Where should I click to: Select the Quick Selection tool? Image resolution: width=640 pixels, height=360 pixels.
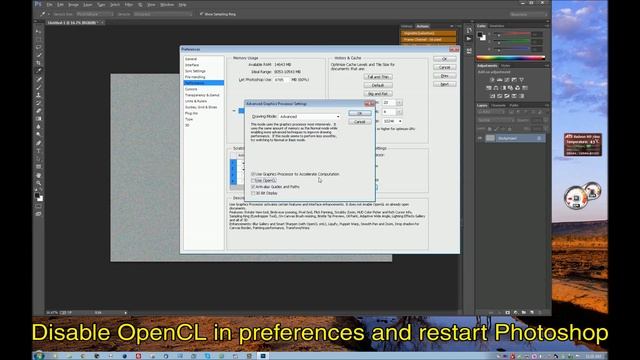(38, 55)
